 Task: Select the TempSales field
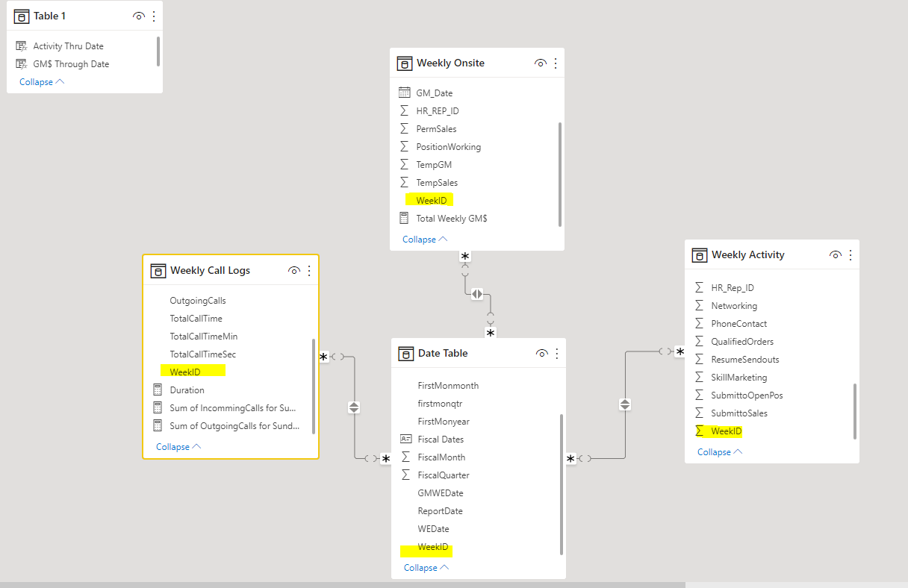click(x=437, y=183)
